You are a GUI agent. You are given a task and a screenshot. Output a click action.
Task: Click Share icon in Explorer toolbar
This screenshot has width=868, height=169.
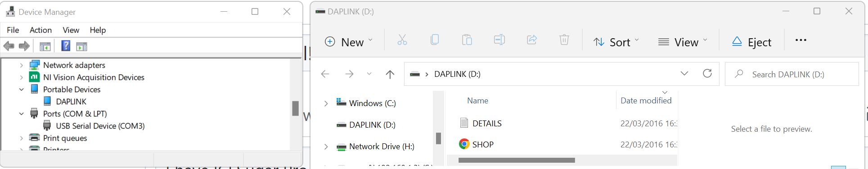click(532, 40)
